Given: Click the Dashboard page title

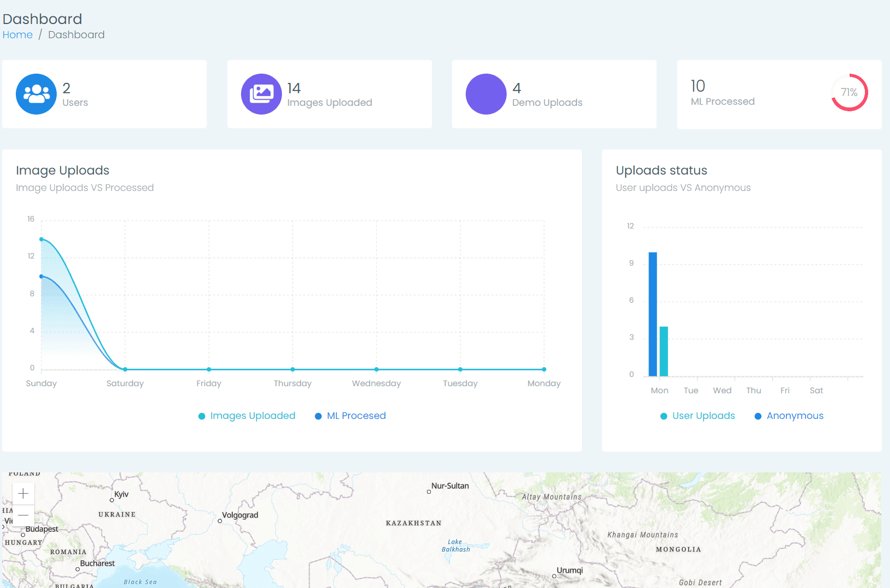Looking at the screenshot, I should [43, 19].
